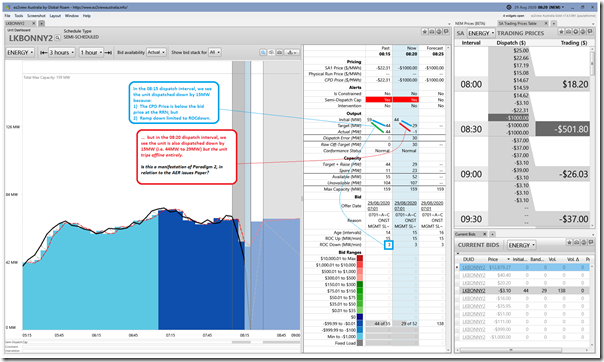Switch to the NEM Prices (BETA) tab

(470, 23)
